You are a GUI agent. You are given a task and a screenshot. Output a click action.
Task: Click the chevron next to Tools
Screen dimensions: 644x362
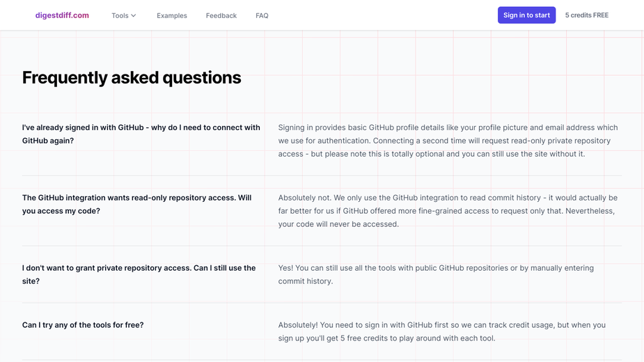coord(134,15)
